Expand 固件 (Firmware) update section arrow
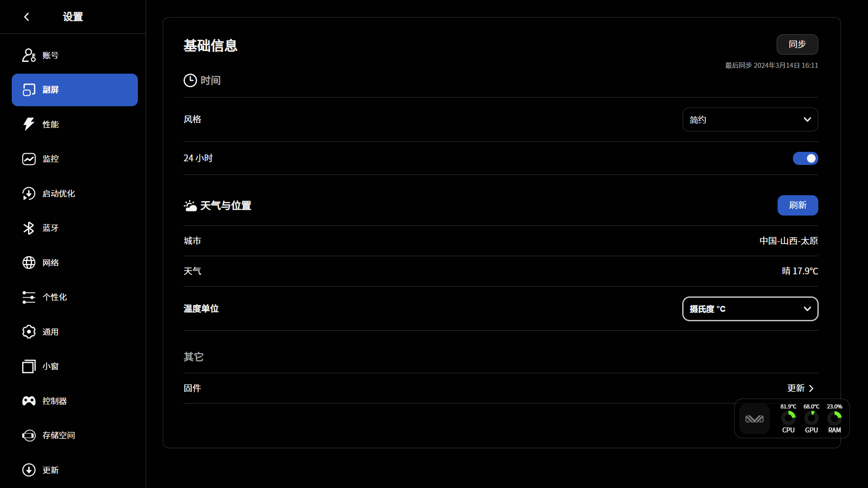The height and width of the screenshot is (488, 868). (811, 388)
